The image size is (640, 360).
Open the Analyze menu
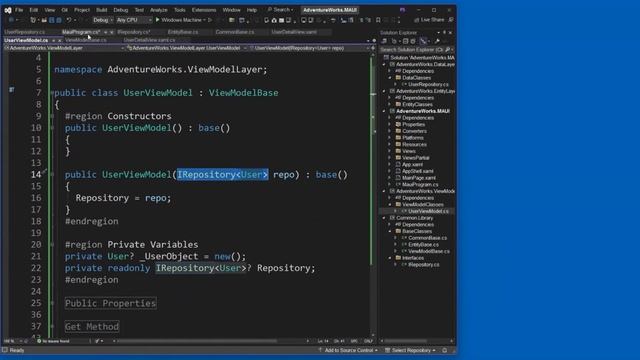tap(159, 10)
